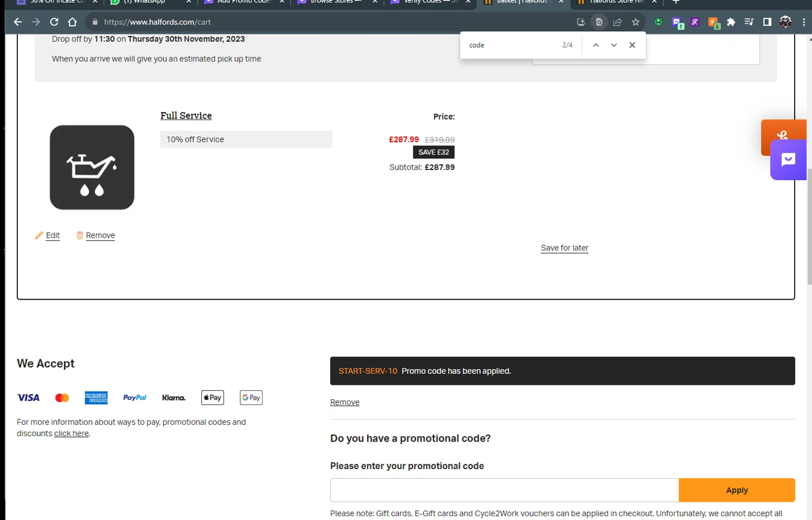Toggle the browser side panel
The width and height of the screenshot is (812, 520).
pos(767,22)
